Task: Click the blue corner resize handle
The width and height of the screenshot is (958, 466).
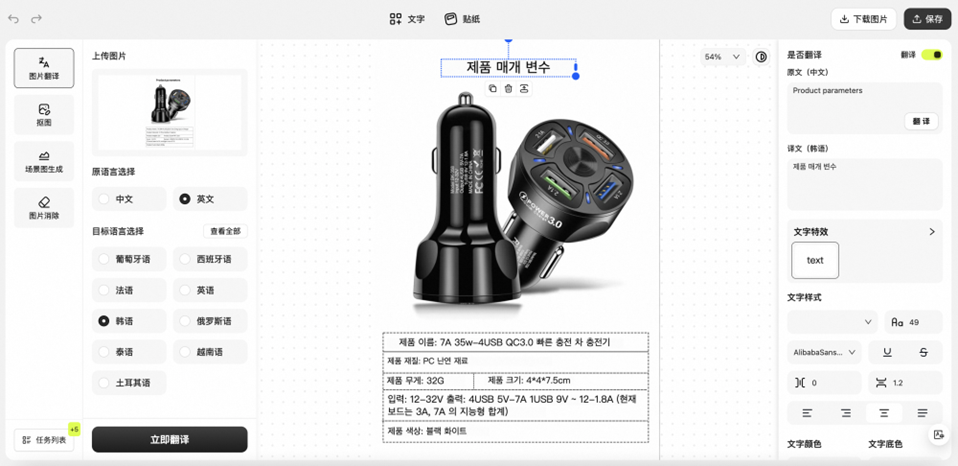Action: click(576, 76)
